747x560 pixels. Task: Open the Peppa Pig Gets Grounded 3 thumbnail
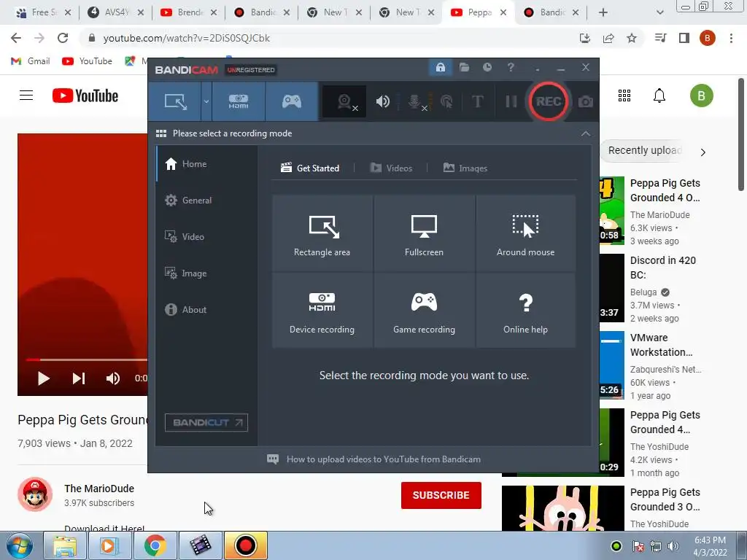[562, 508]
